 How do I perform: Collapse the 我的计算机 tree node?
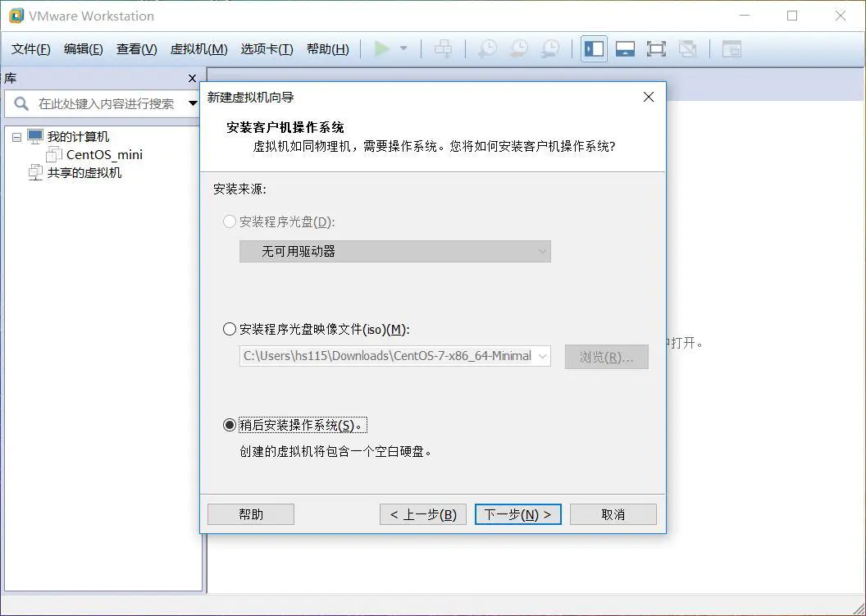16,136
